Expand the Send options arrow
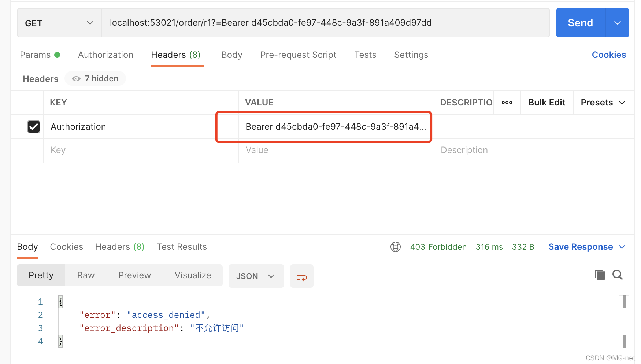641x364 pixels. pos(618,23)
